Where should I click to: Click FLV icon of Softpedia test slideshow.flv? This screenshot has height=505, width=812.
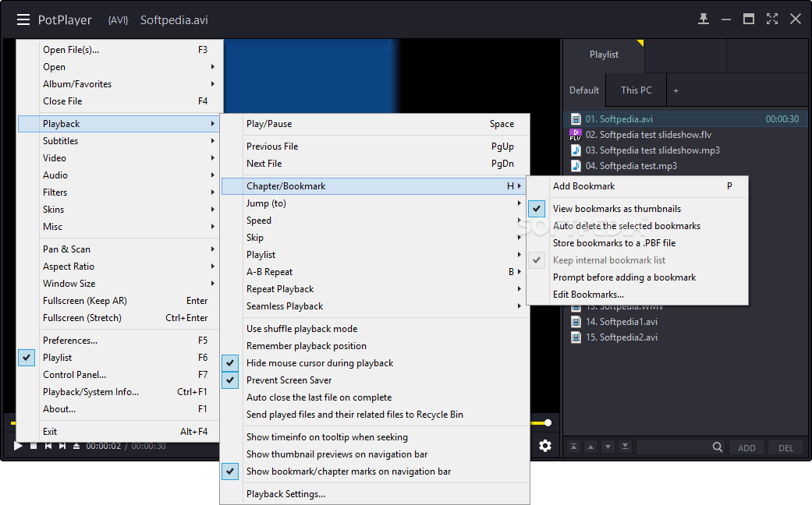click(x=576, y=135)
